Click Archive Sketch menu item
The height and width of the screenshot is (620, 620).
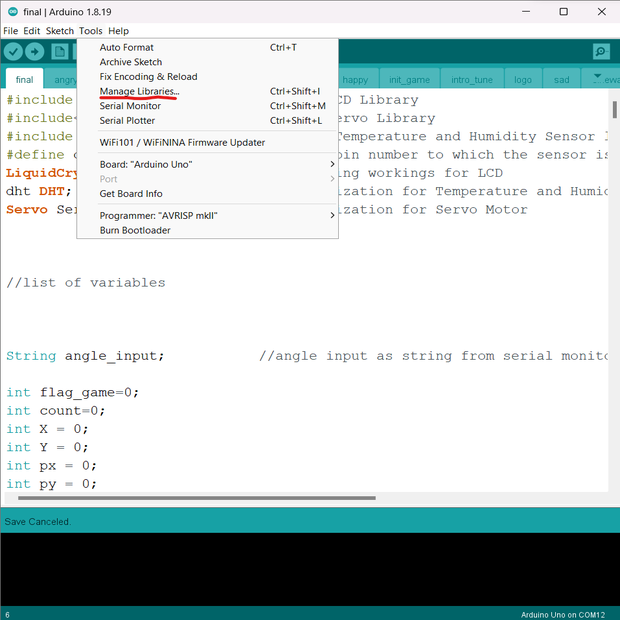(x=130, y=62)
